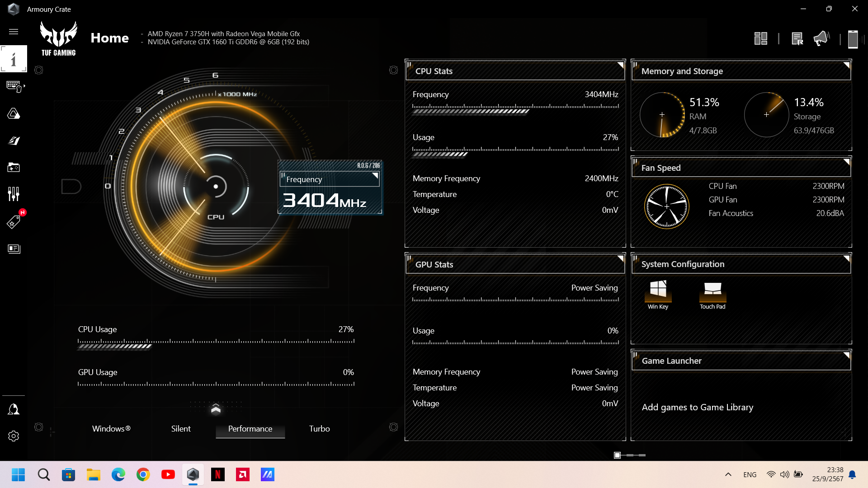The height and width of the screenshot is (488, 868).
Task: Click the CPU Stats Frequency bar
Action: pyautogui.click(x=515, y=109)
